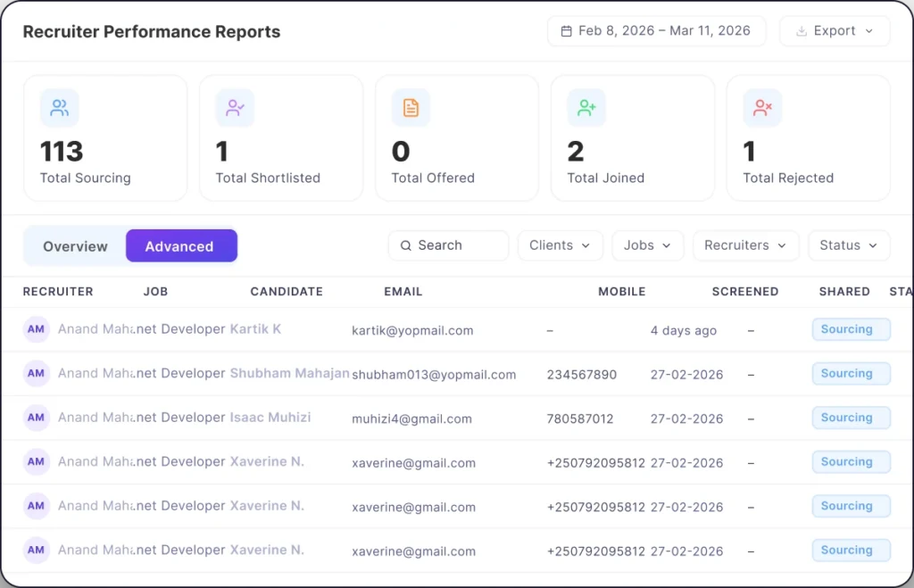The width and height of the screenshot is (914, 588).
Task: Open candidate Shubham Mahajan
Action: (x=289, y=374)
